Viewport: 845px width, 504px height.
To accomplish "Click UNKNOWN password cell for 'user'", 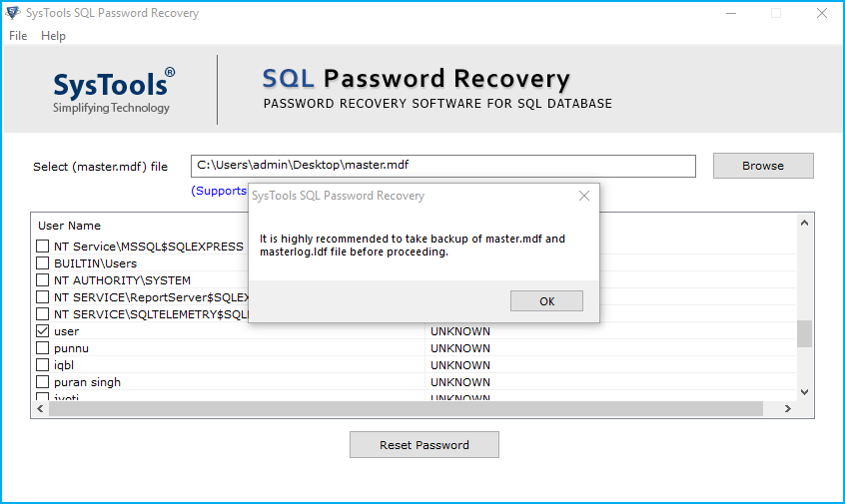I will 460,331.
